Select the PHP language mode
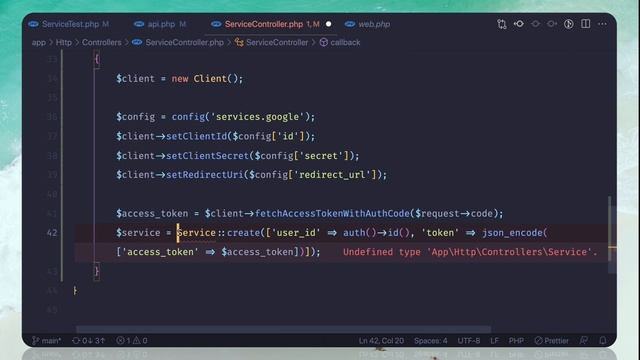Screen dimensions: 640x360 (x=516, y=340)
